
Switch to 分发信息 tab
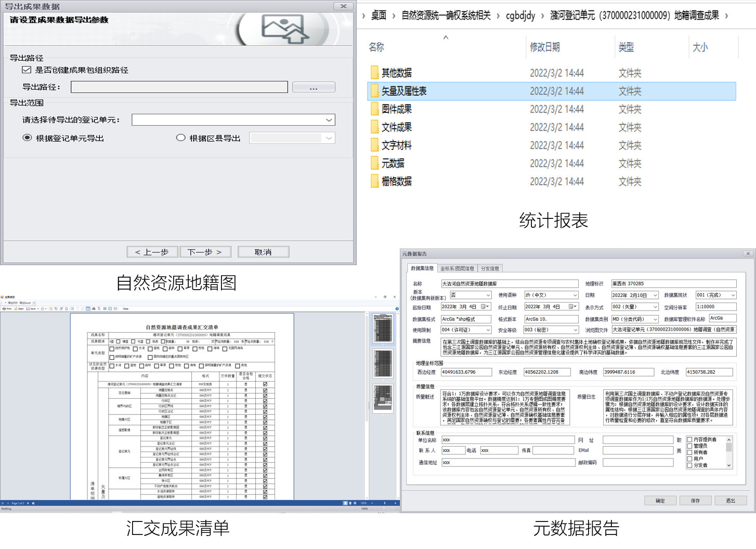click(490, 269)
